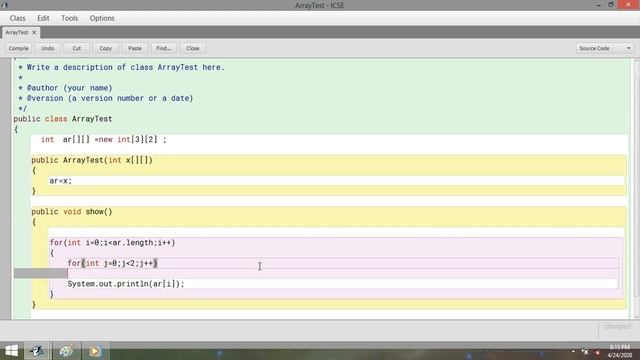Click the Close toolbar button
The width and height of the screenshot is (640, 360).
point(193,48)
